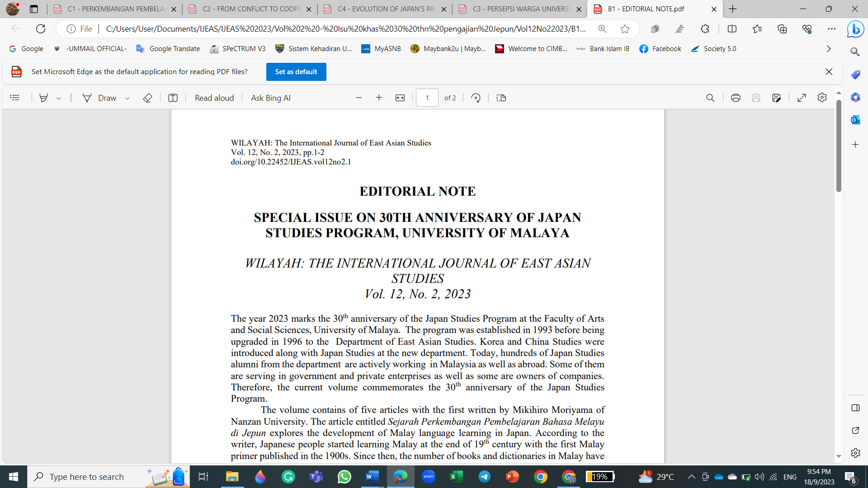Open PDF toolbar settings gear
868x488 pixels.
(x=822, y=98)
